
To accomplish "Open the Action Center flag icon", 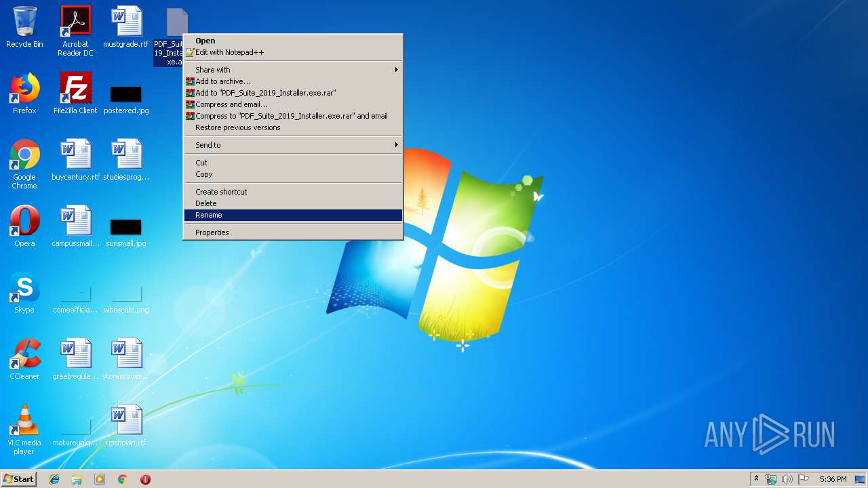I will [x=804, y=479].
